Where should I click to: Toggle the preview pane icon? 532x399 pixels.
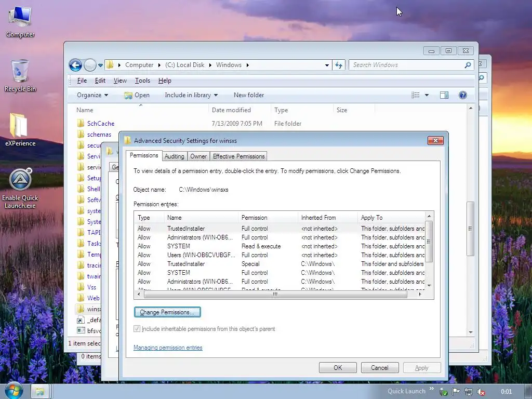coord(444,96)
